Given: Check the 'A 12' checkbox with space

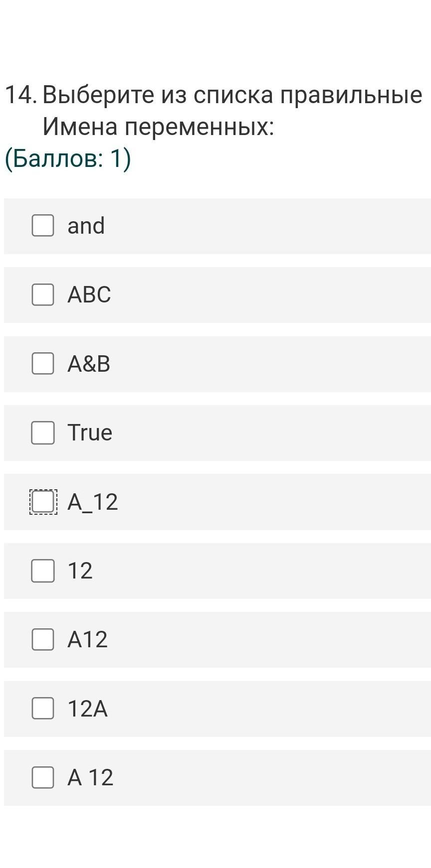Looking at the screenshot, I should 43,777.
